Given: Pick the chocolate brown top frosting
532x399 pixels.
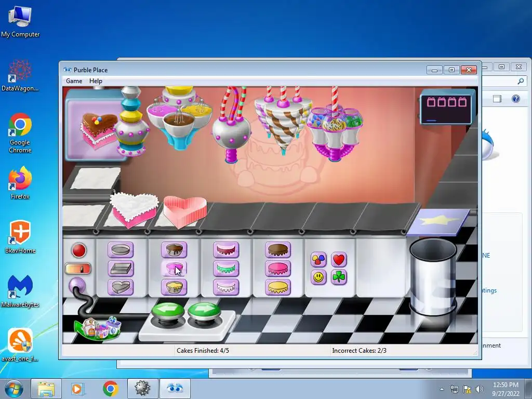Looking at the screenshot, I should (x=278, y=250).
